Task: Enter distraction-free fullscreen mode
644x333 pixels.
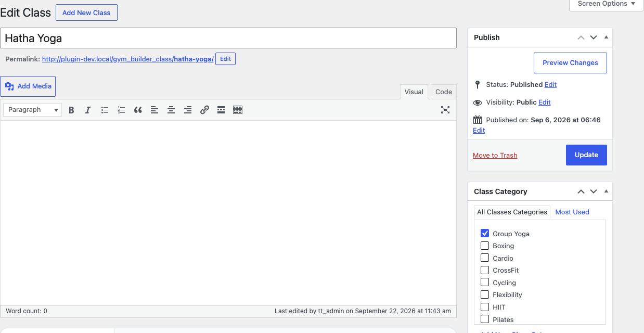Action: coord(445,110)
